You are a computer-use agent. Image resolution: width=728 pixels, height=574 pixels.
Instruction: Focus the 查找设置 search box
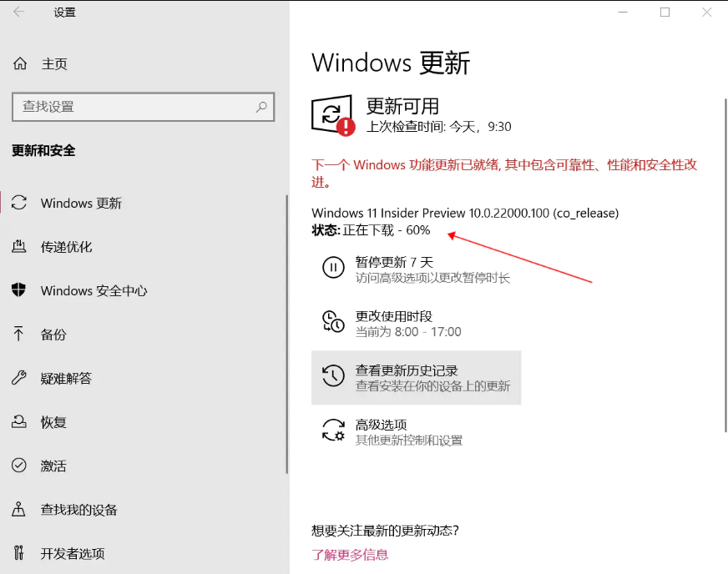point(143,107)
